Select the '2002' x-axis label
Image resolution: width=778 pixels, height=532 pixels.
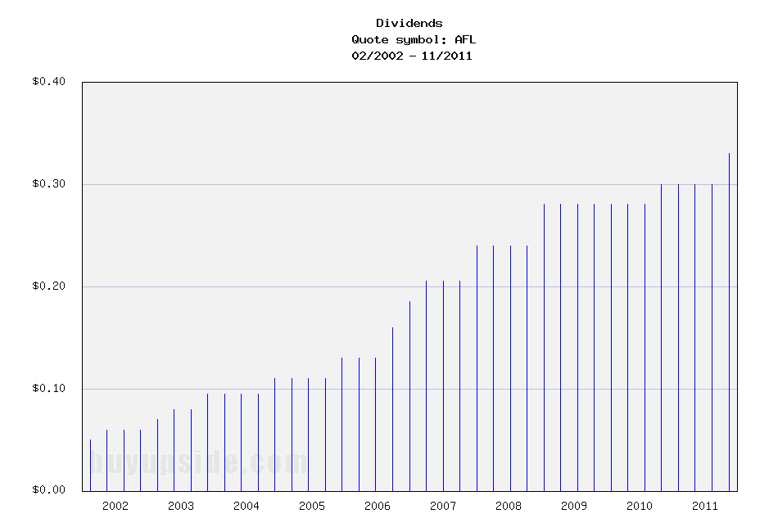(116, 506)
